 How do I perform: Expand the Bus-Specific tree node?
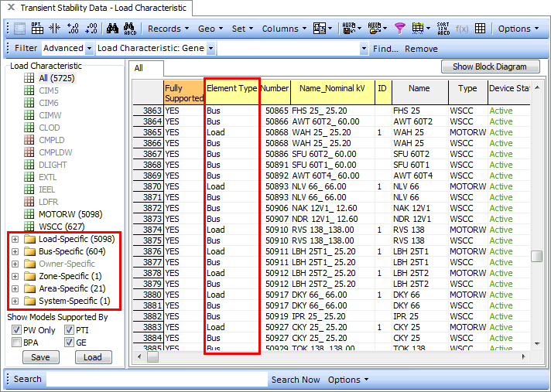pos(15,251)
